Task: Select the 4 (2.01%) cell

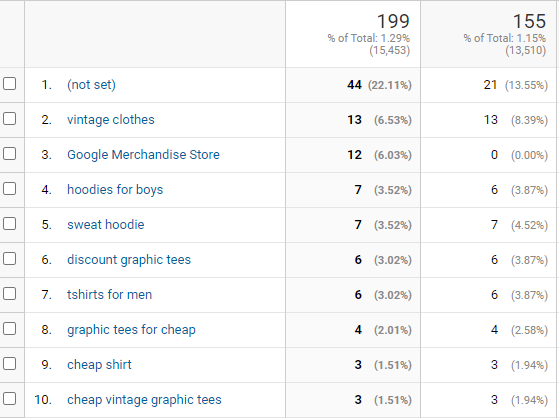Action: coord(353,330)
